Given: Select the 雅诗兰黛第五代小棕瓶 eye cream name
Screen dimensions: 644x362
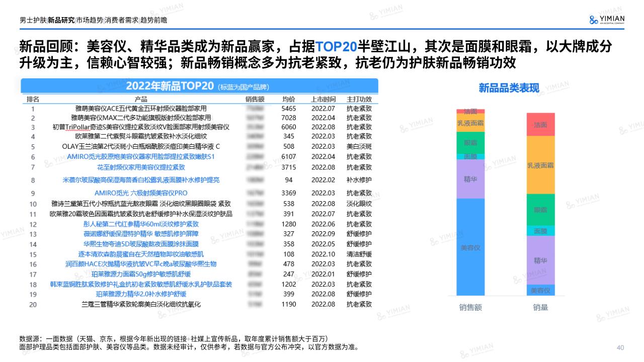Looking at the screenshot, I should [141, 204].
